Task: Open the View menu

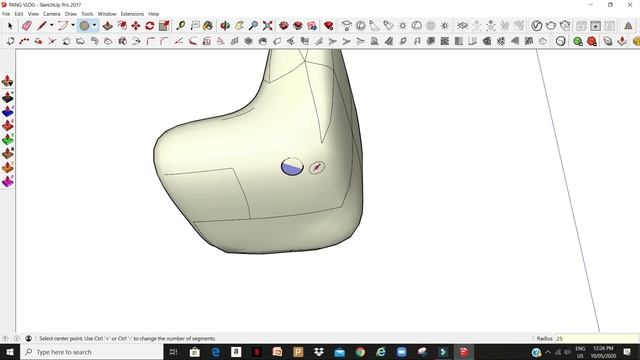Action: (x=33, y=14)
